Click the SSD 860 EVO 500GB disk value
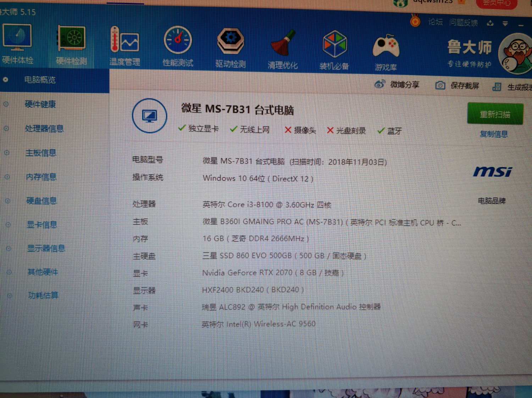Image resolution: width=532 pixels, height=398 pixels. click(x=284, y=256)
